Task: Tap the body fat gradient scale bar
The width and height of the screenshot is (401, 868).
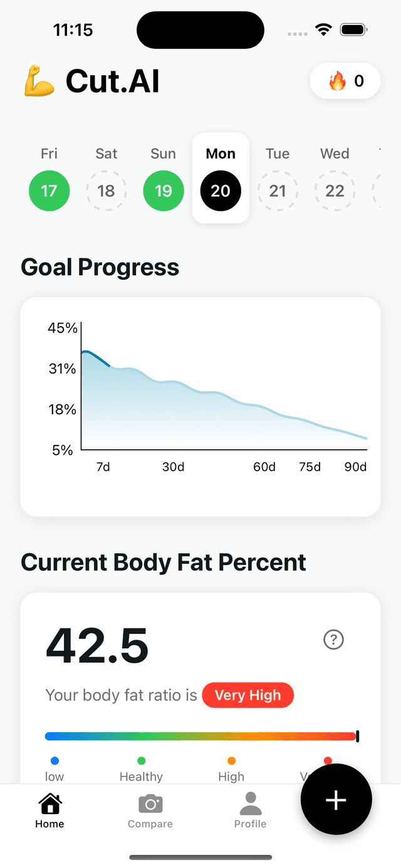Action: [x=200, y=736]
